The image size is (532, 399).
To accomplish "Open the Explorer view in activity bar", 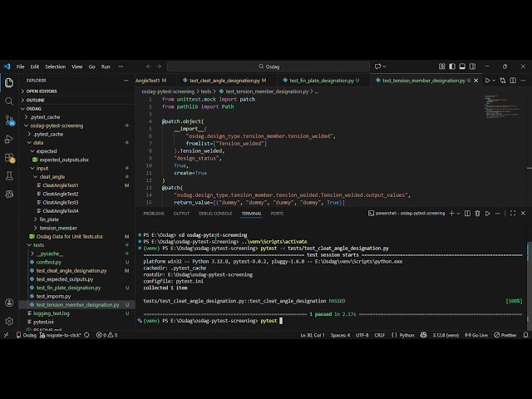I will click(x=9, y=82).
